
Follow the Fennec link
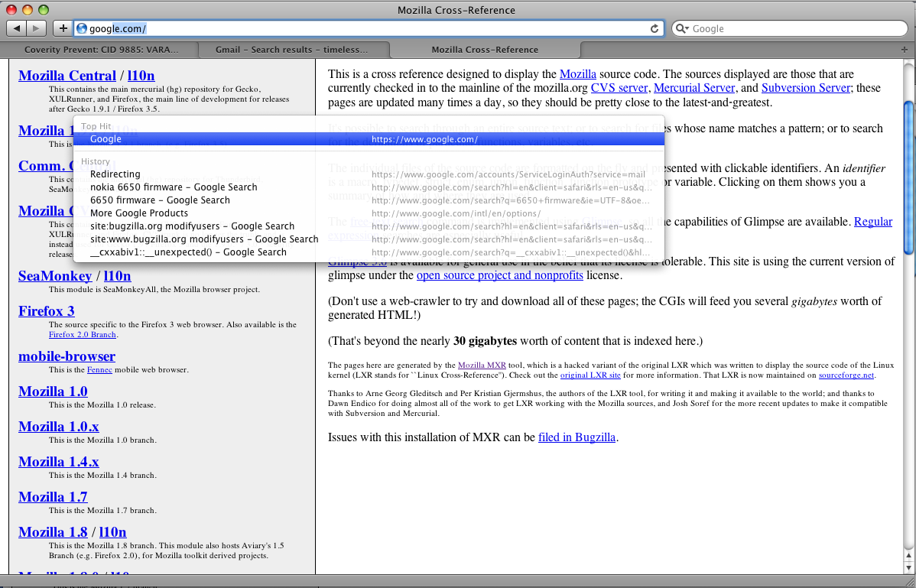click(99, 369)
